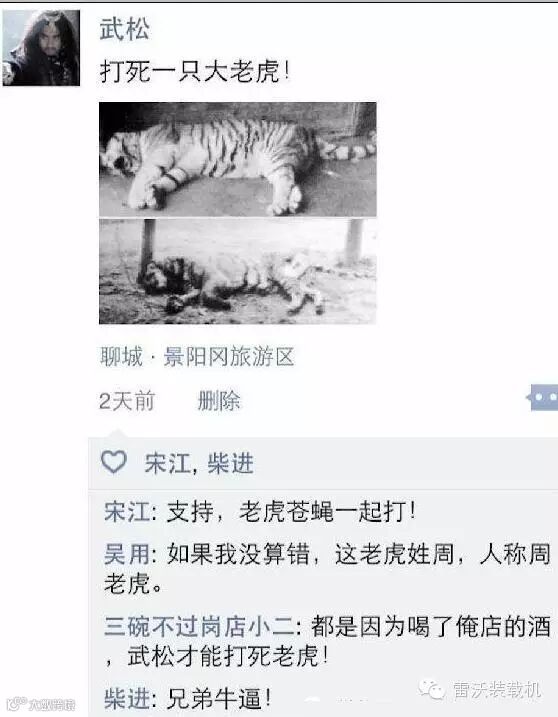Screen dimensions: 558x717
Task: Open 武松's profile avatar picture
Action: (41, 48)
